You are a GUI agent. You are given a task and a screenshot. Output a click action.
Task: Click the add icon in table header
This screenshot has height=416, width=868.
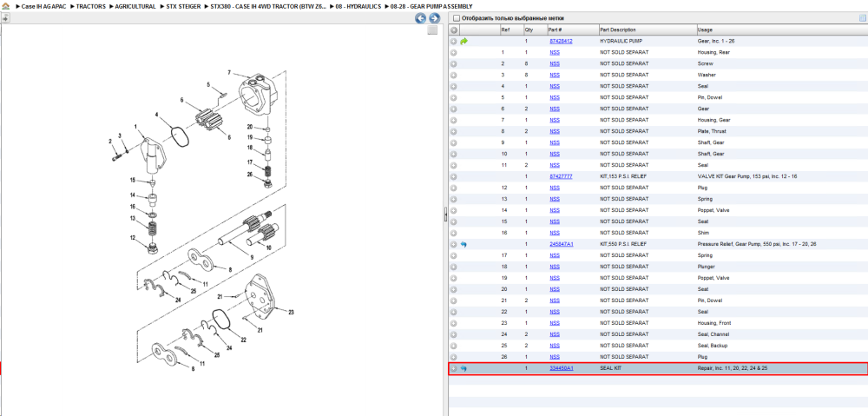click(x=454, y=30)
